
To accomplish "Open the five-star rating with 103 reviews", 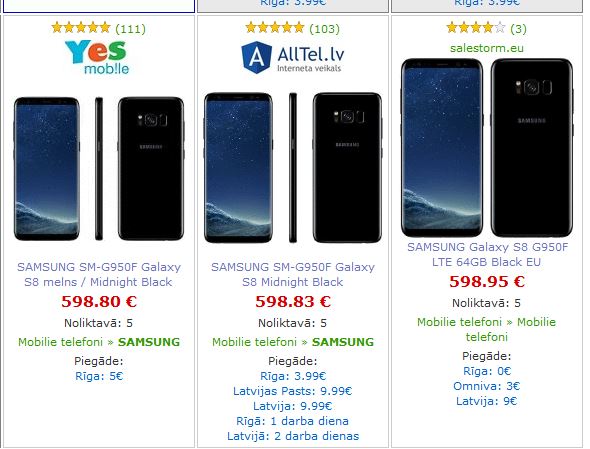I will coord(293,28).
